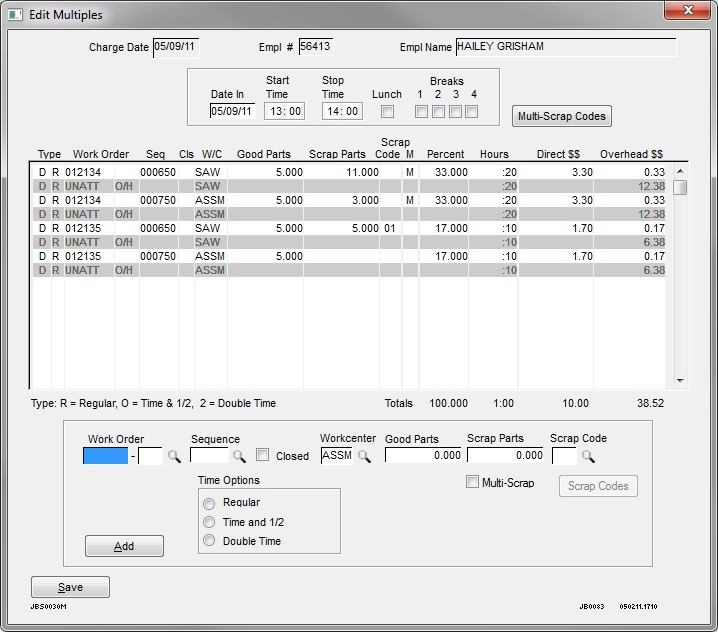718x632 pixels.
Task: Click the Good Parts entry field
Action: coord(423,455)
